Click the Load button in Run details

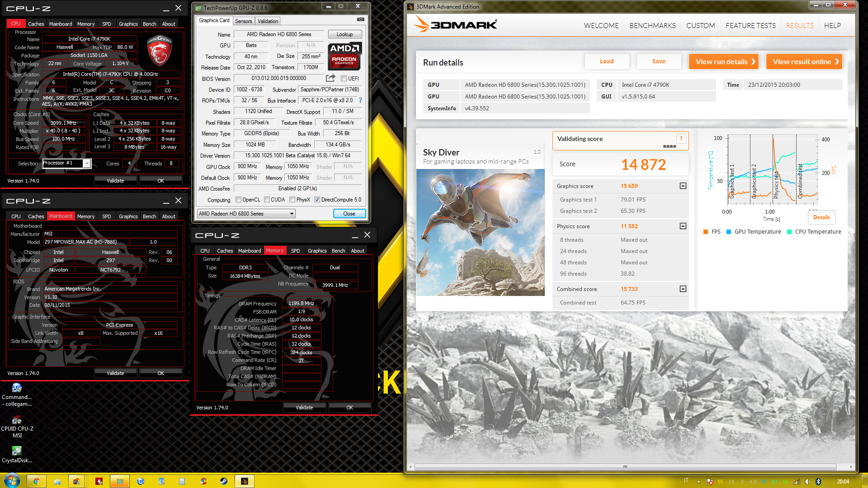(x=607, y=61)
